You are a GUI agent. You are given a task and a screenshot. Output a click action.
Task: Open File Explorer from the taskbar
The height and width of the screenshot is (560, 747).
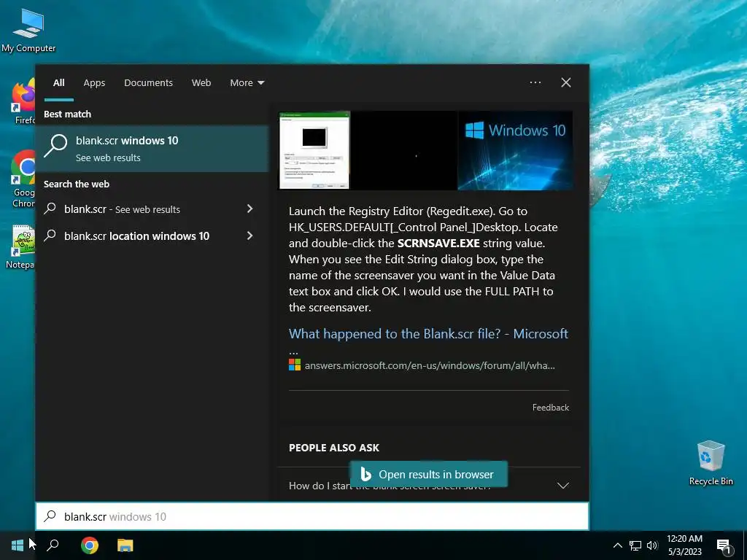[125, 545]
